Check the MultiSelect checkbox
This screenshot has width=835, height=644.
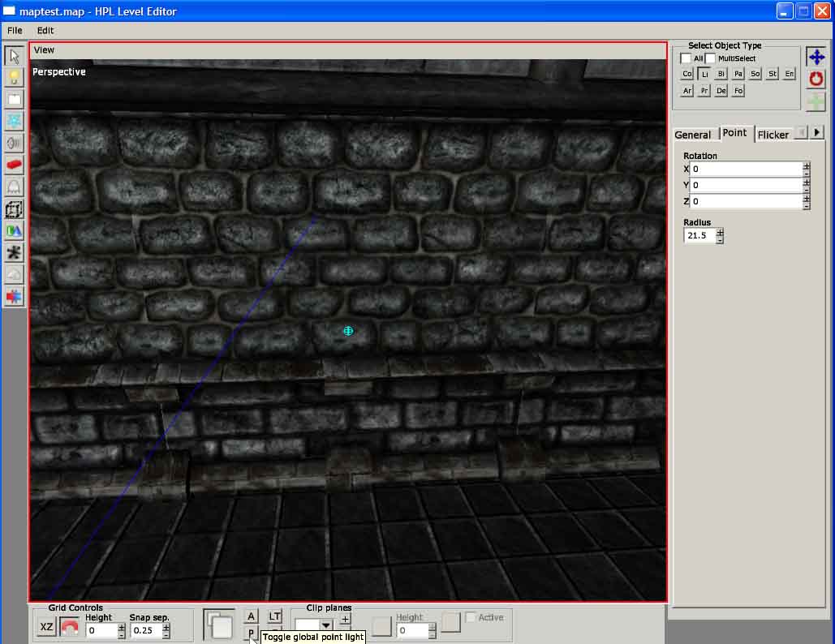710,58
